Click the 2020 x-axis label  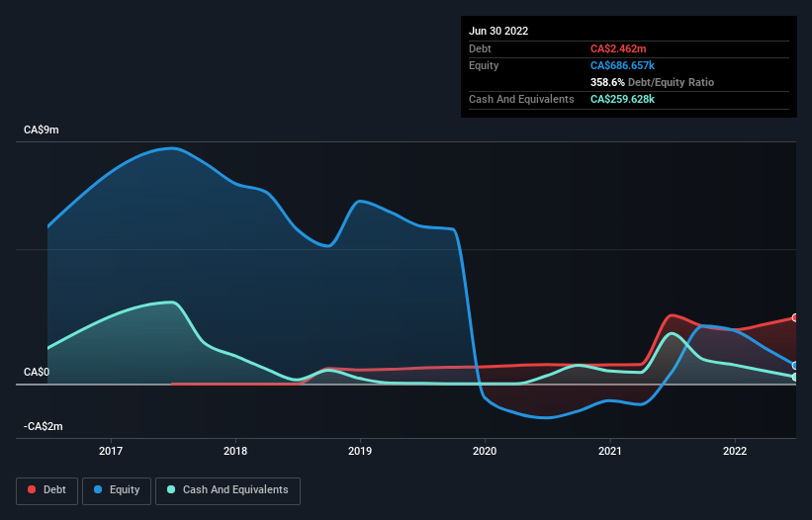[485, 451]
